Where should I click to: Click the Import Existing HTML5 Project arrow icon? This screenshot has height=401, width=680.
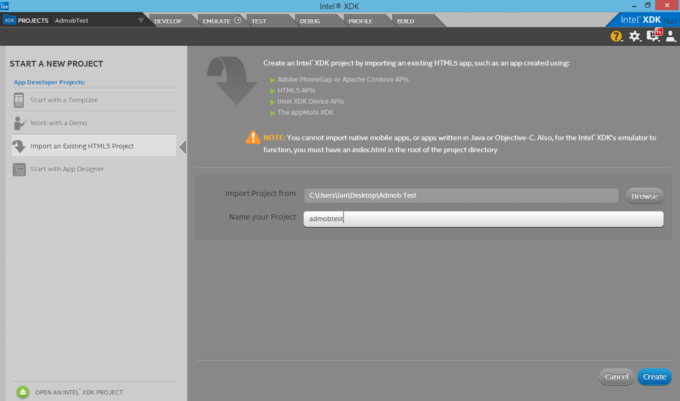[19, 146]
